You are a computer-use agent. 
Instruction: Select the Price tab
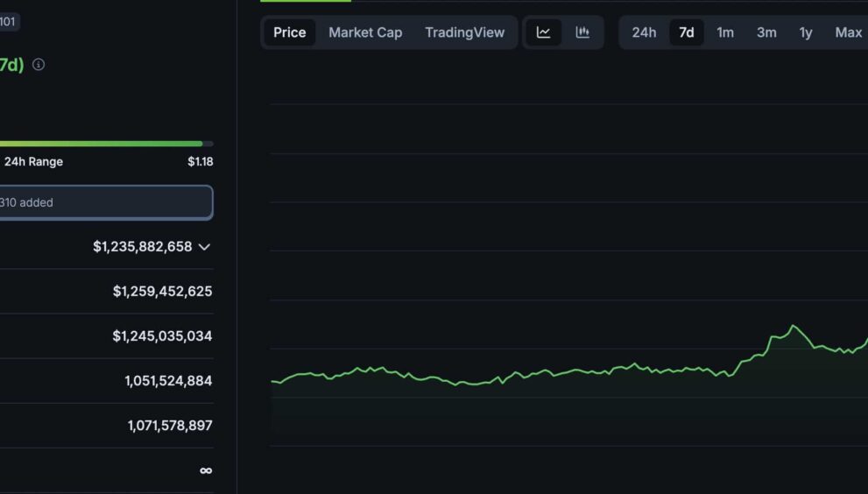pyautogui.click(x=290, y=32)
